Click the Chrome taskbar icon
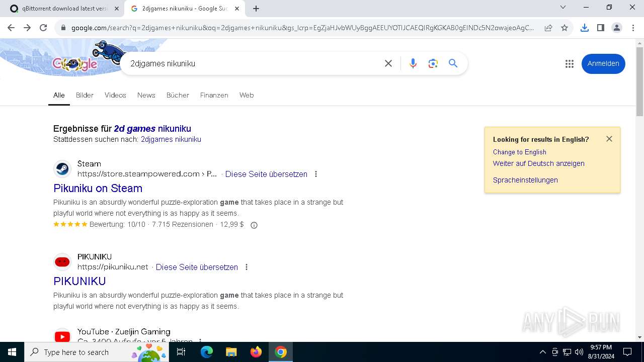The image size is (644, 362). [281, 352]
